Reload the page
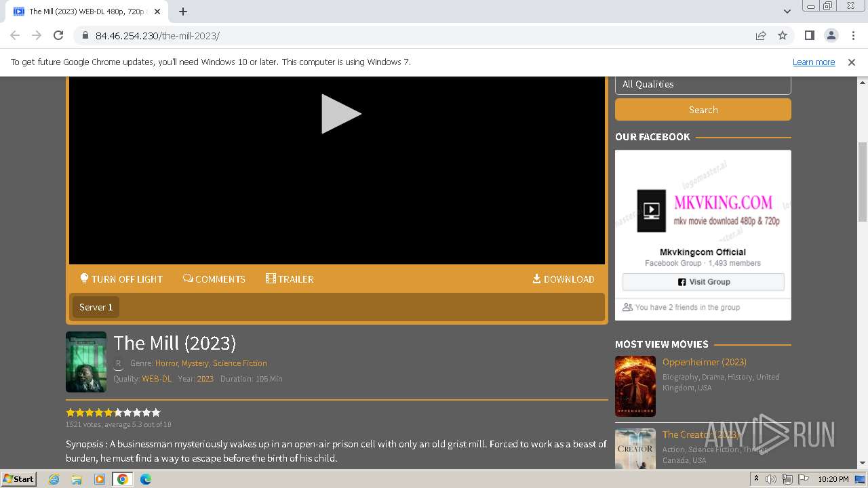This screenshot has height=488, width=868. (x=58, y=35)
